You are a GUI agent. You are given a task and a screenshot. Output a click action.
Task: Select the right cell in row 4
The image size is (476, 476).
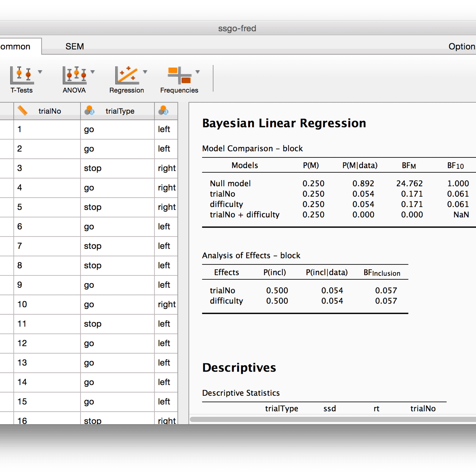pyautogui.click(x=166, y=188)
